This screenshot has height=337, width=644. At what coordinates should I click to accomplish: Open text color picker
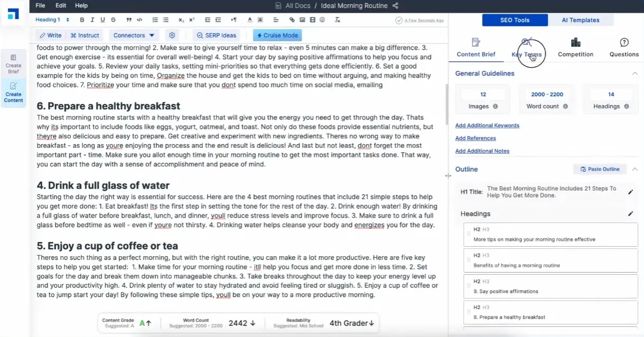pos(250,20)
